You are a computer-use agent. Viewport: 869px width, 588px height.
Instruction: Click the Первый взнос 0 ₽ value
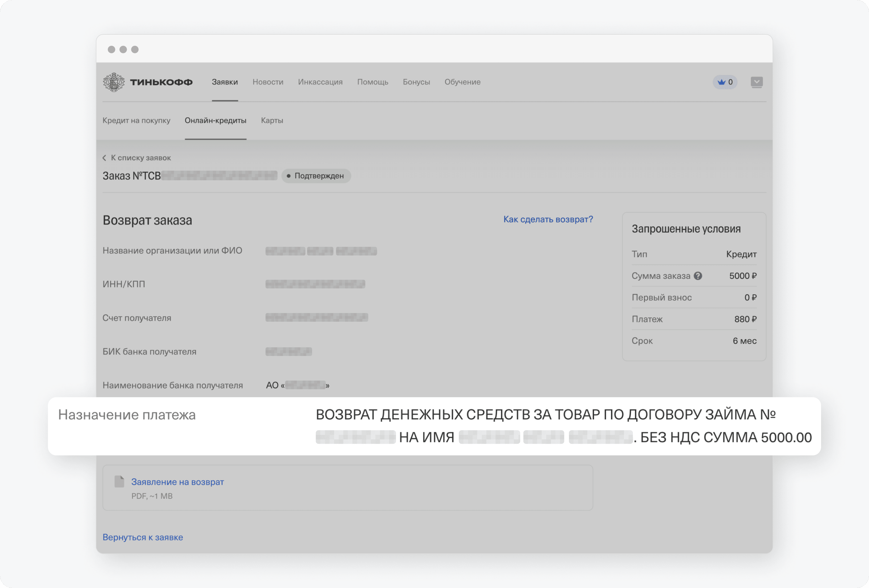[x=750, y=297]
